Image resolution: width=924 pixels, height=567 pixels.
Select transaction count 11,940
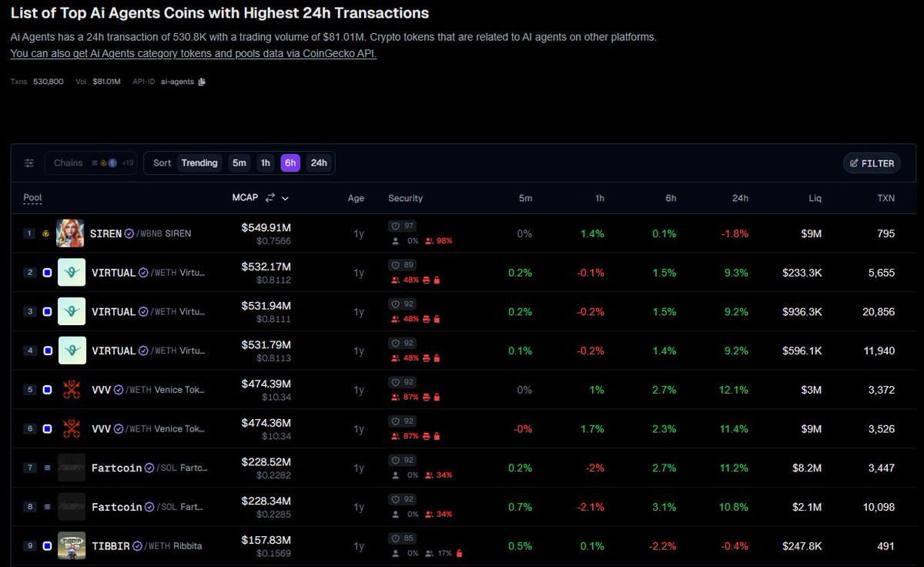(880, 351)
